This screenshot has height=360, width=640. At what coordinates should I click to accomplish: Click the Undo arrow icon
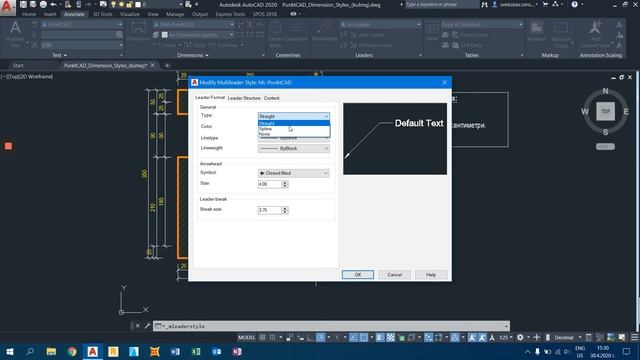point(53,4)
